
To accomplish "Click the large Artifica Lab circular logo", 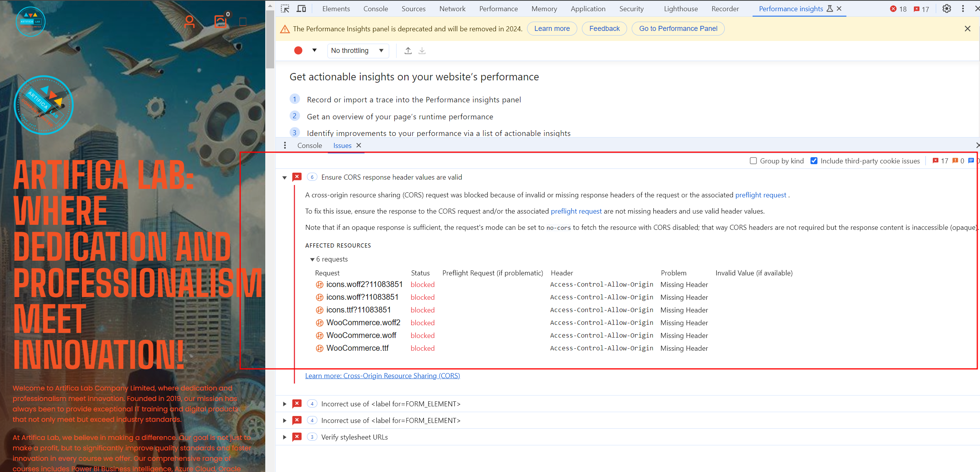I will [43, 105].
